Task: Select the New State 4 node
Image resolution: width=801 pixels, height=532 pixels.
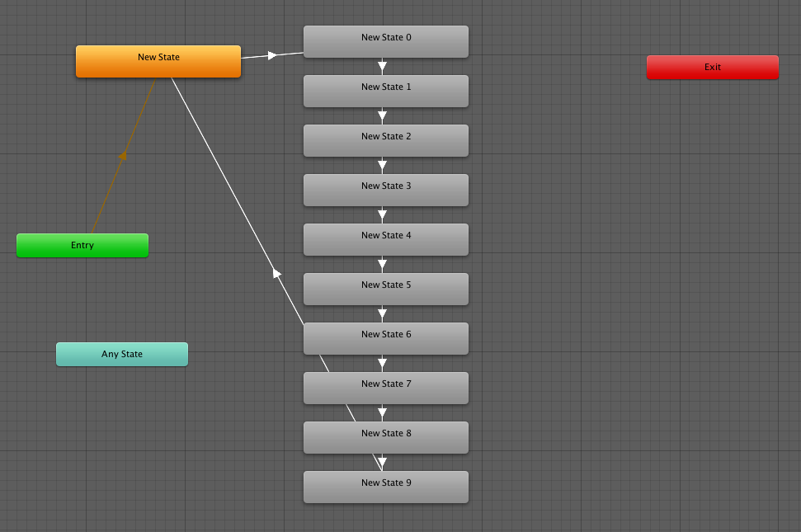Action: click(386, 239)
